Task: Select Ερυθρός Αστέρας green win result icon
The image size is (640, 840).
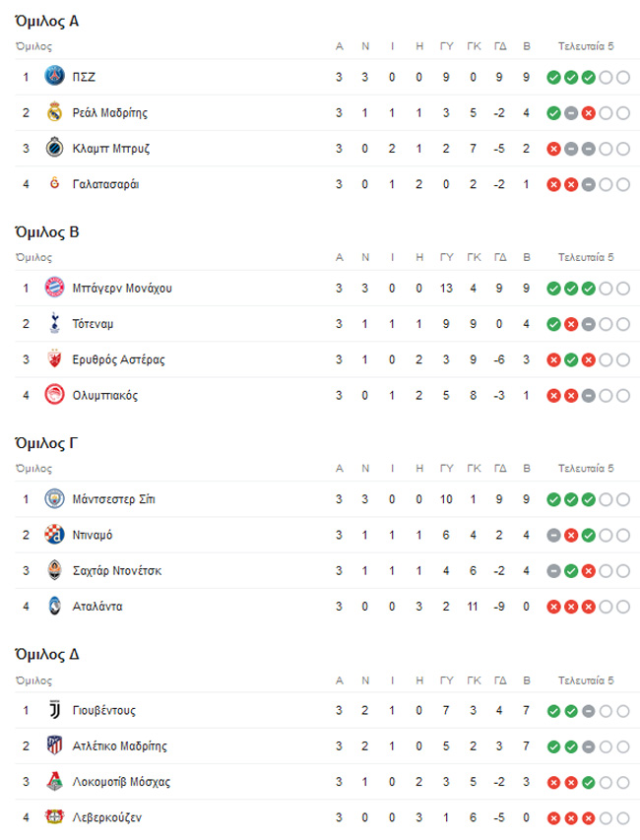Action: 571,359
